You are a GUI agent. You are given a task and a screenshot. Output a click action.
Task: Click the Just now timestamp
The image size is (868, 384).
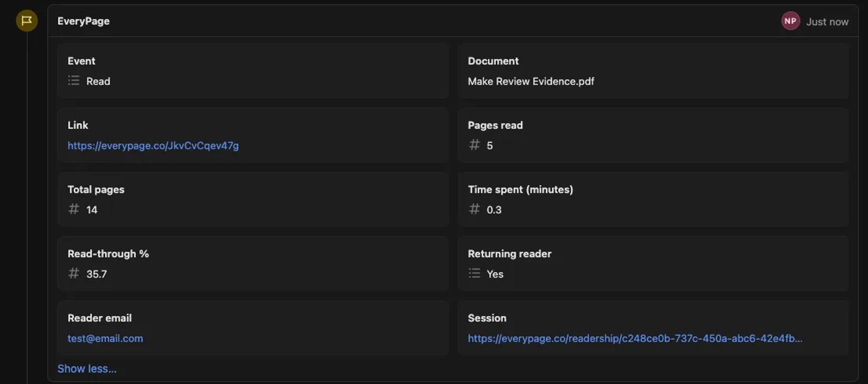[x=827, y=22]
